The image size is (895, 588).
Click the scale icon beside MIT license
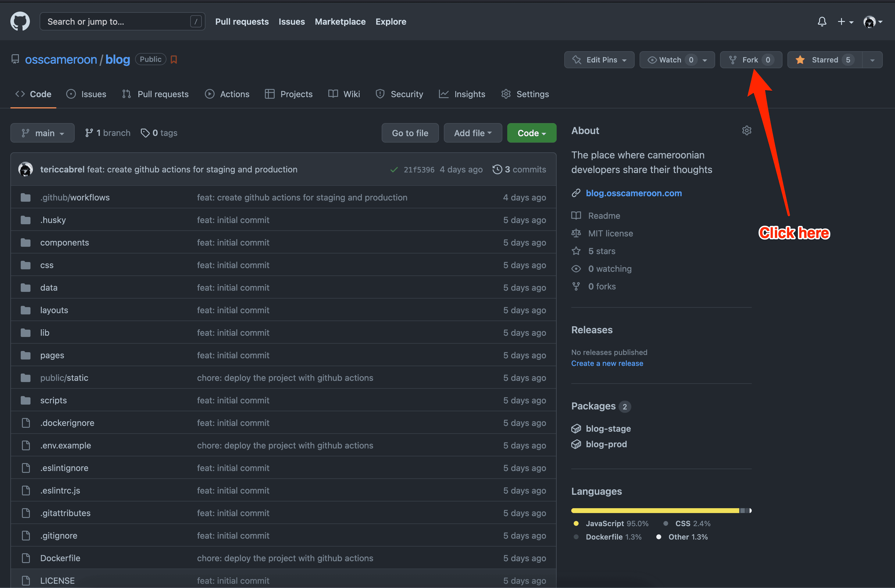[576, 233]
